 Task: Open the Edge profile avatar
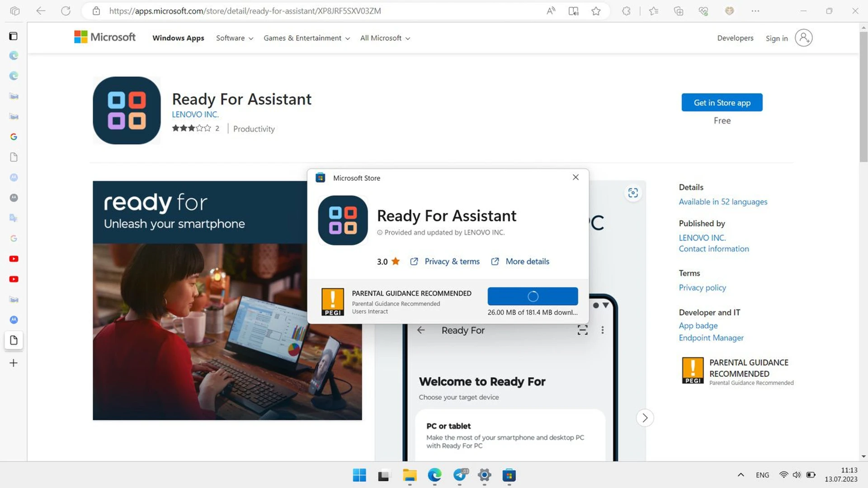pos(729,11)
